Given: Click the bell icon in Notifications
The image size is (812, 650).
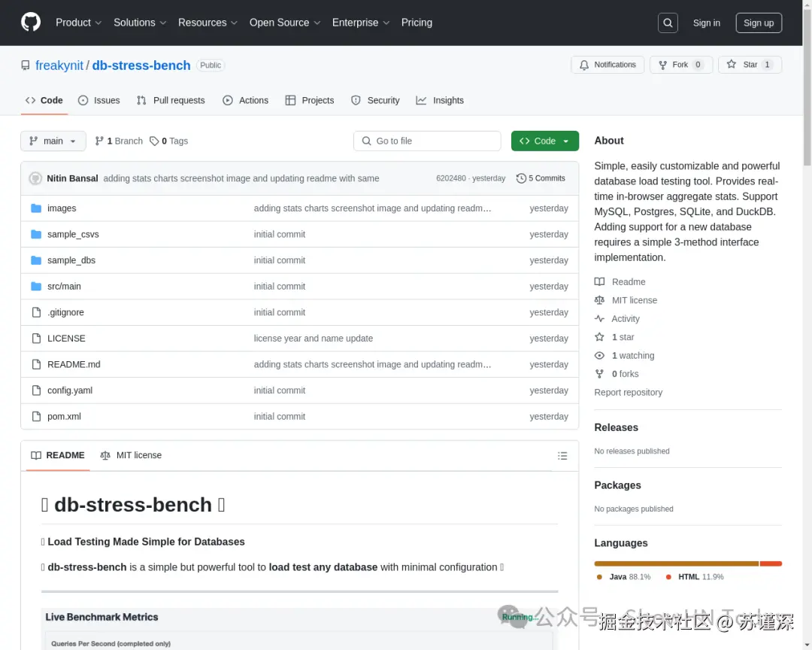Looking at the screenshot, I should pos(584,65).
